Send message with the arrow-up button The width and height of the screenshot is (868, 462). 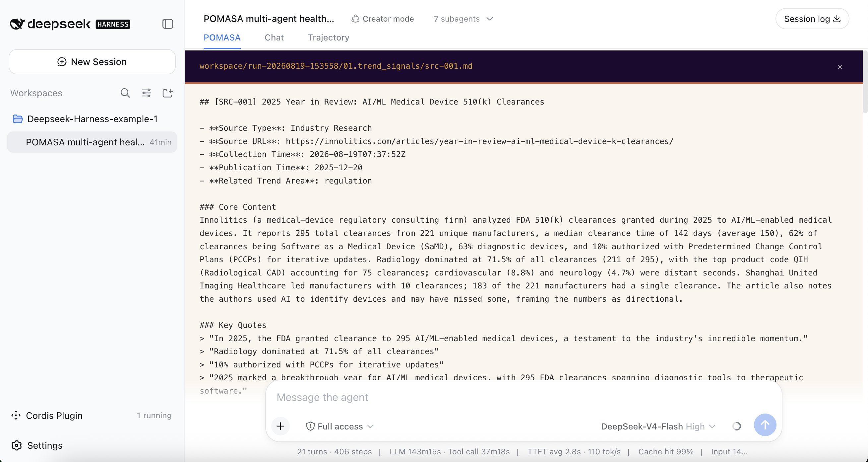coord(765,425)
